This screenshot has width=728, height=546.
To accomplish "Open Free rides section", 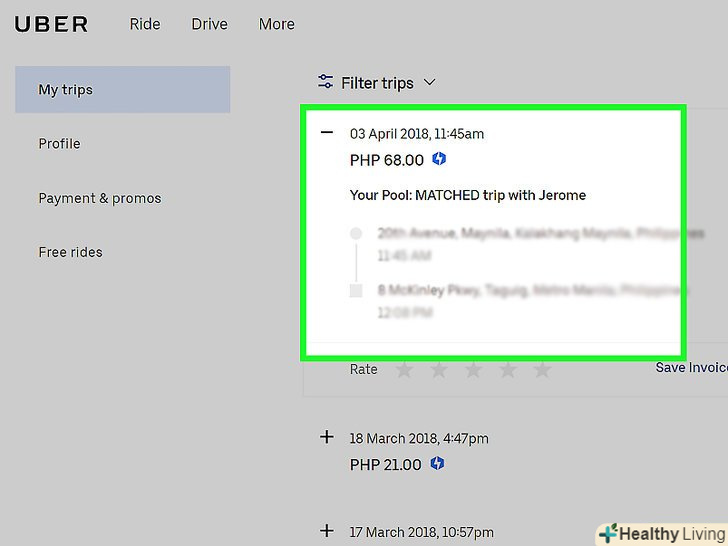I will click(71, 252).
